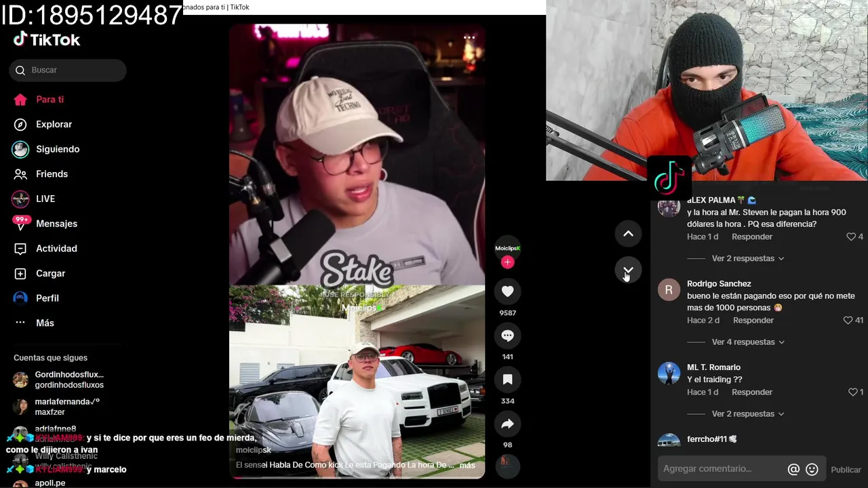The image size is (868, 488).
Task: Open the sound disc thumbnail
Action: pos(508,466)
